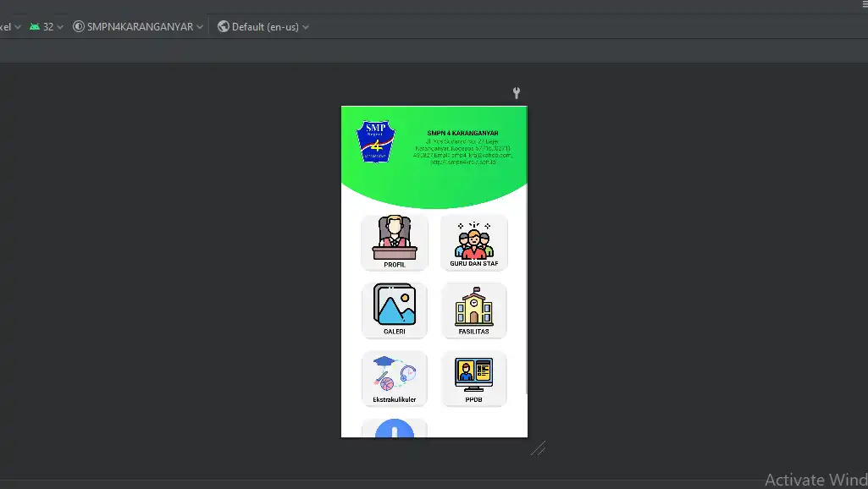Click the globe locale icon

click(224, 27)
